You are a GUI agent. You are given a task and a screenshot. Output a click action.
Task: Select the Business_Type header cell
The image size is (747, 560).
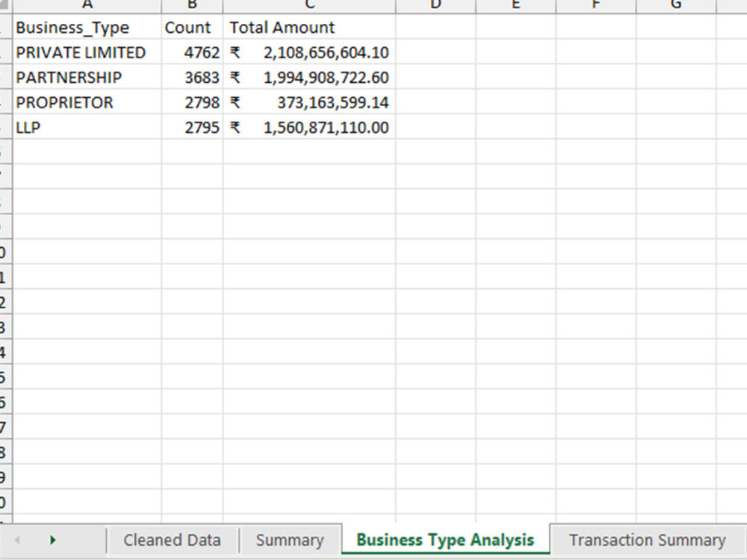pyautogui.click(x=87, y=27)
